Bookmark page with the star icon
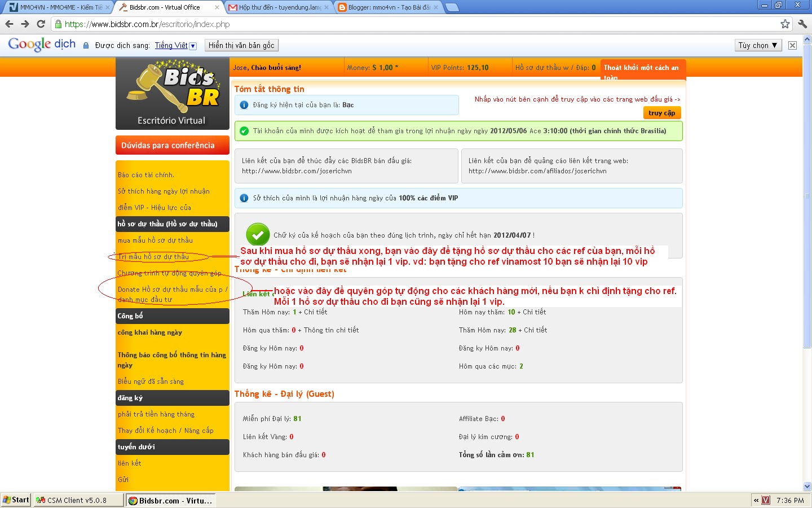 tap(785, 24)
